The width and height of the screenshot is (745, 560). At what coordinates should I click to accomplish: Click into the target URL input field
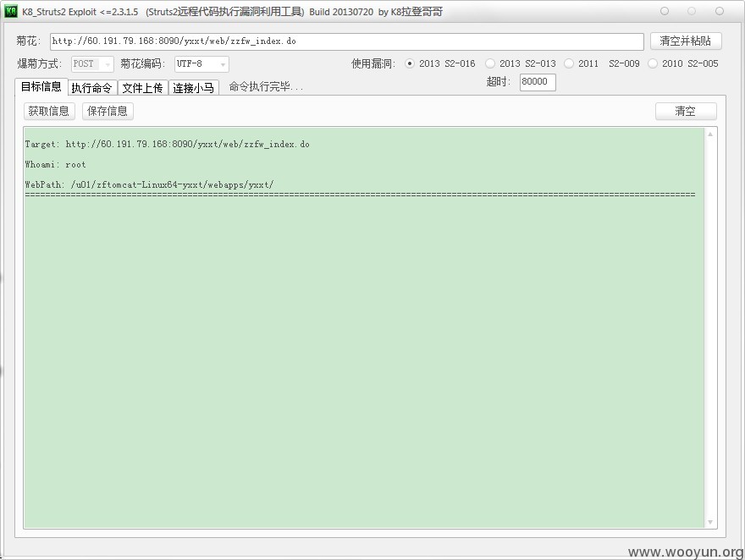347,41
